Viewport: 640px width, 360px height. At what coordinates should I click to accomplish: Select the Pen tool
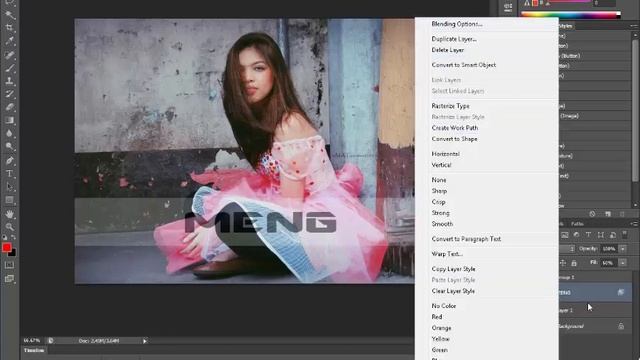(9, 160)
